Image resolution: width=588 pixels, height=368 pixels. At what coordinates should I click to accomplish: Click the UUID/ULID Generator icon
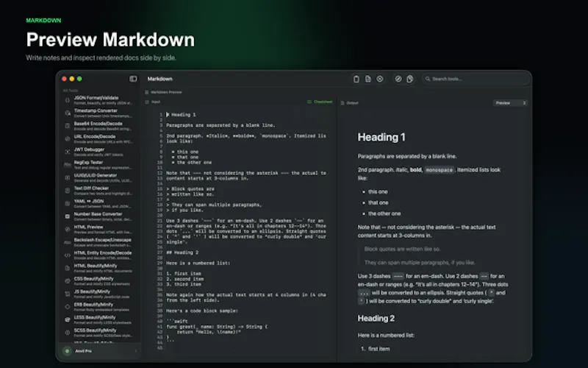point(68,177)
